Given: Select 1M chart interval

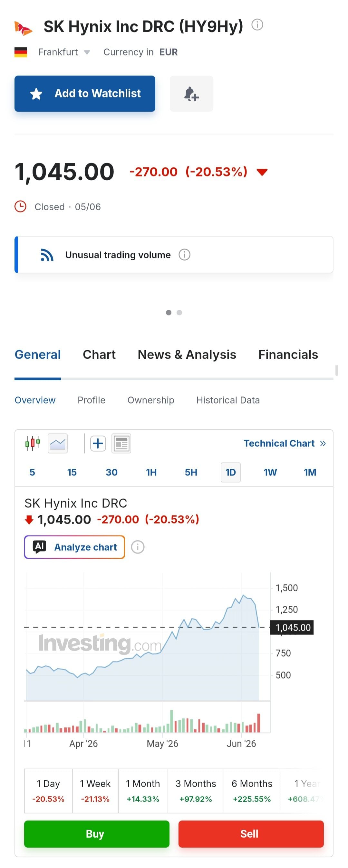Looking at the screenshot, I should 310,472.
